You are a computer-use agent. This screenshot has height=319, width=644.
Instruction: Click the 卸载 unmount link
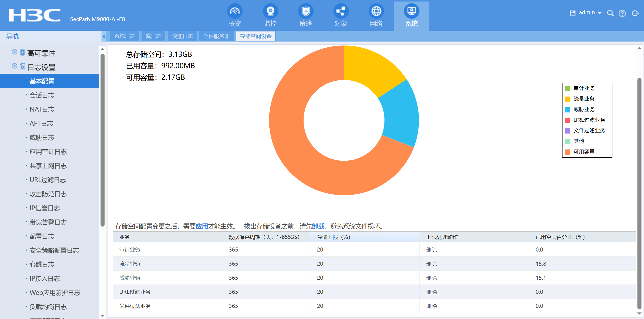click(x=318, y=226)
